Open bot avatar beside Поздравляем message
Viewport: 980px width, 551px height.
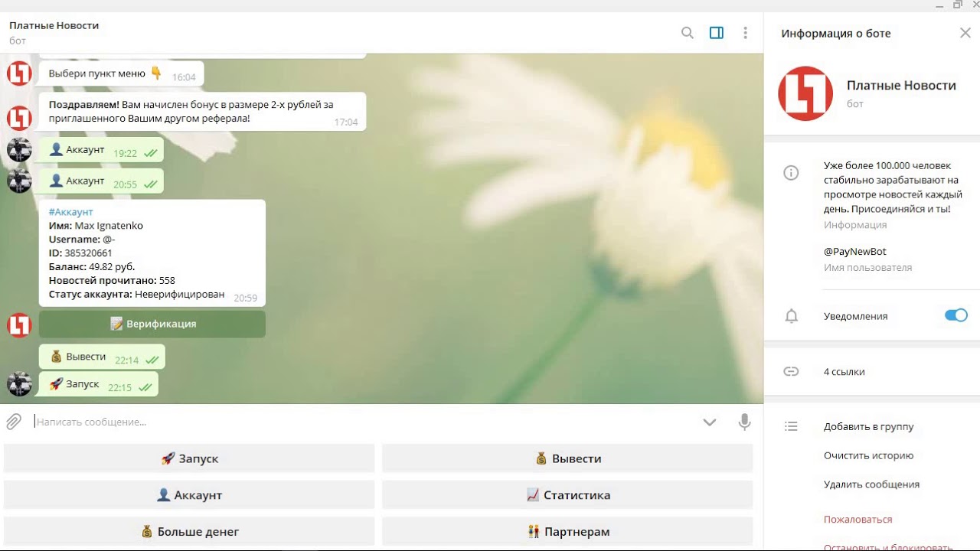(x=19, y=118)
